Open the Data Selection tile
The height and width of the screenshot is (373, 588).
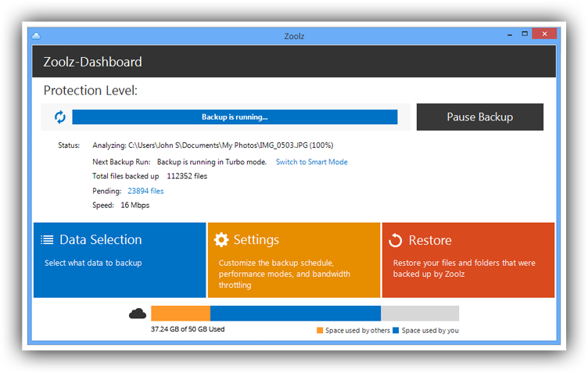point(120,260)
